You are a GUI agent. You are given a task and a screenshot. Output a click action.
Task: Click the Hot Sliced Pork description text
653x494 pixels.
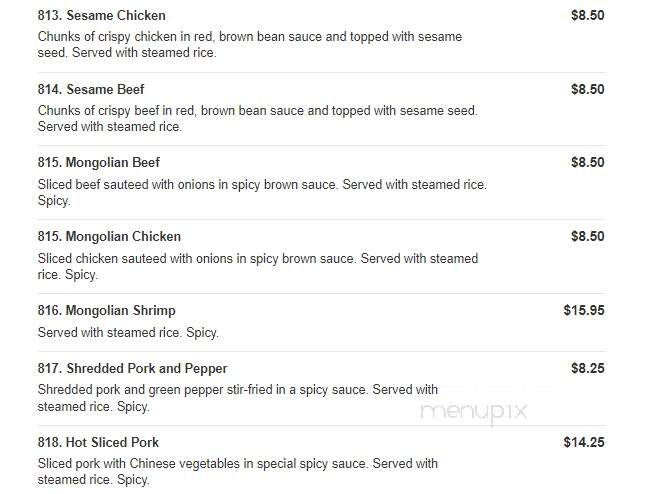(238, 472)
